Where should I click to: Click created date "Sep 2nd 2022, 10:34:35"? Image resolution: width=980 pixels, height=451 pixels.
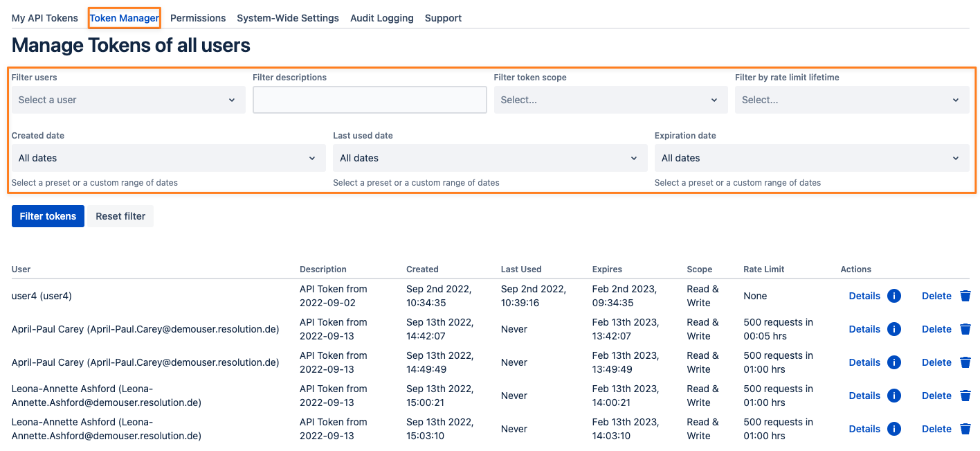(439, 296)
